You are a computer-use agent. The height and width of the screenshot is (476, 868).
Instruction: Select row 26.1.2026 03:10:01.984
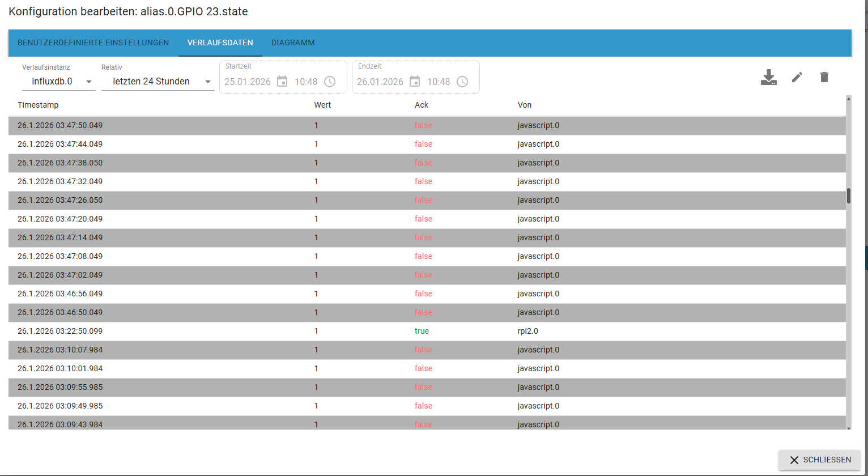427,368
